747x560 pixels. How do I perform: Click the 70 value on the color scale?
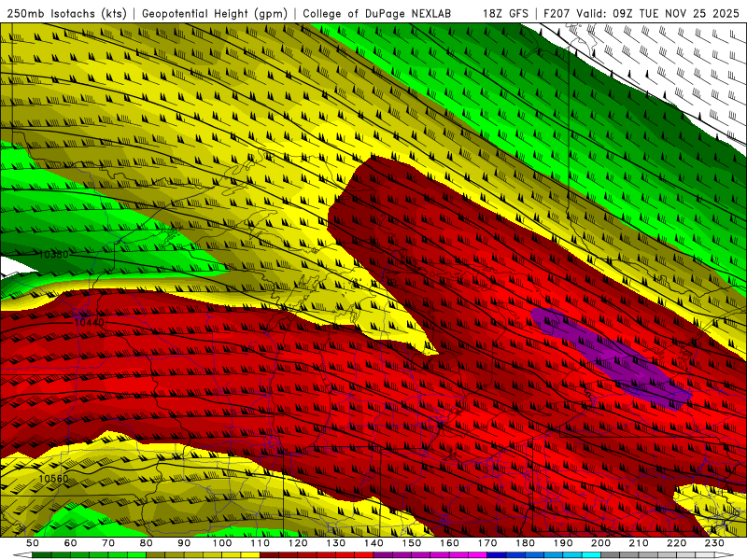108,543
